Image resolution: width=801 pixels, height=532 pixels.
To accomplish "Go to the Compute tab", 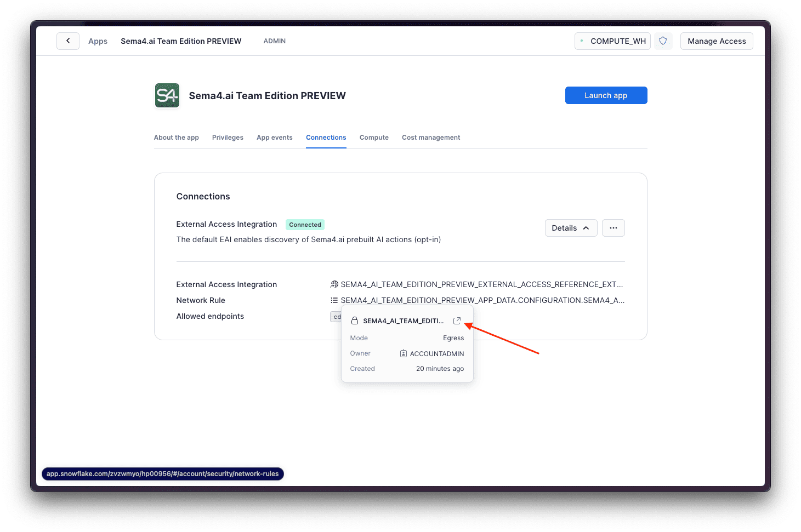I will (374, 138).
